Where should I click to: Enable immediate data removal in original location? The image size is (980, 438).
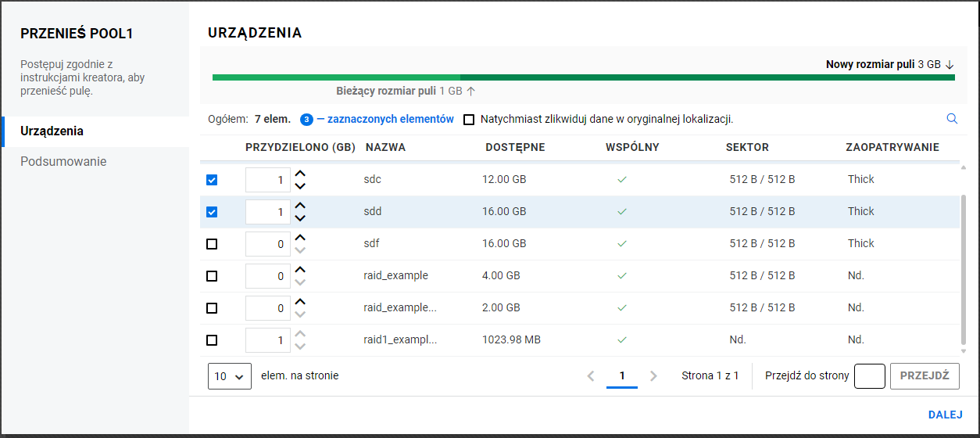tap(469, 120)
